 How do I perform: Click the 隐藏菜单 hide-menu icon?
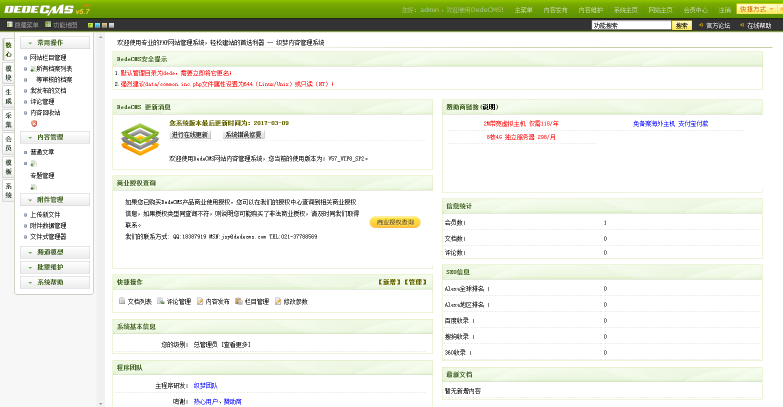point(9,24)
